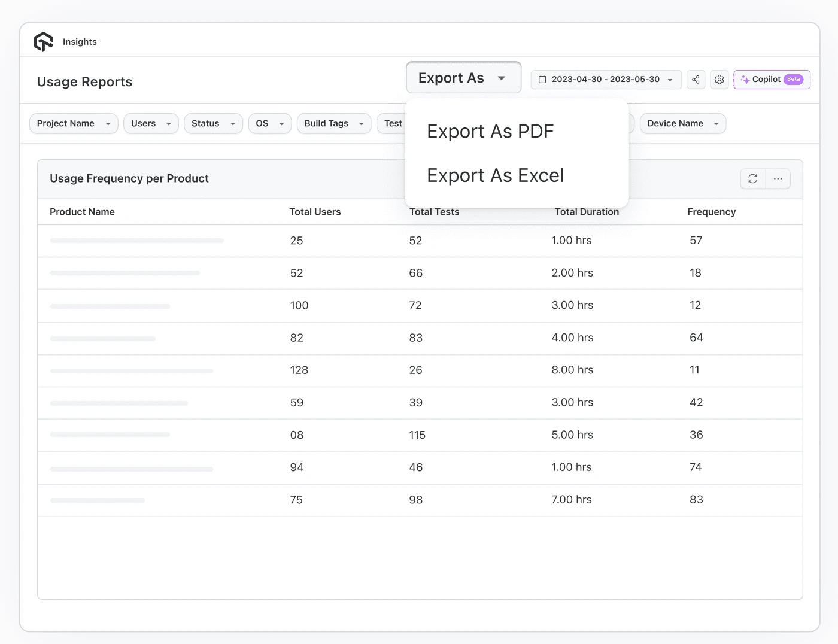This screenshot has width=838, height=644.
Task: Choose Export As Excel
Action: coord(495,175)
